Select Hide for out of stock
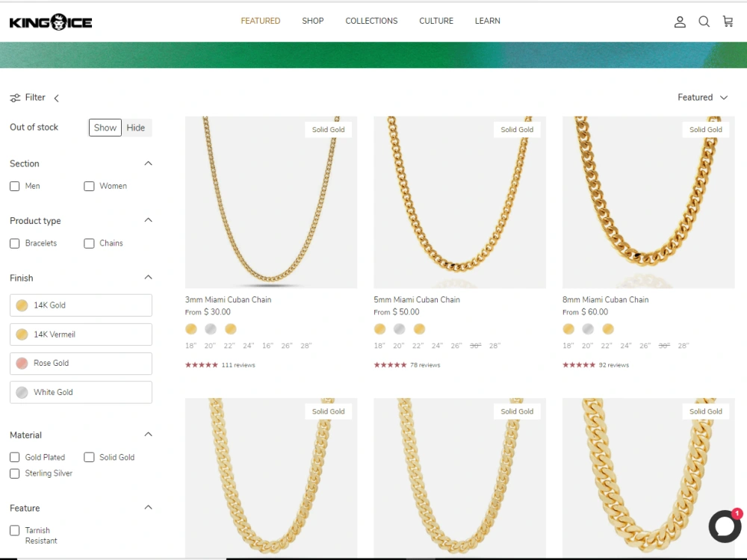The height and width of the screenshot is (560, 747). (x=136, y=128)
